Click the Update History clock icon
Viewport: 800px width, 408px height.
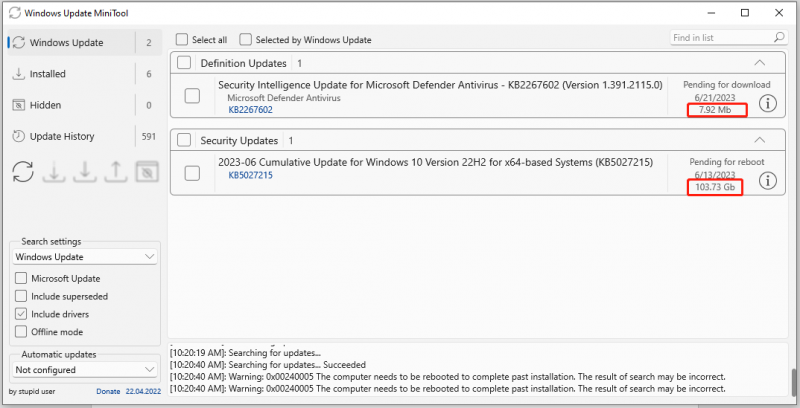[18, 136]
